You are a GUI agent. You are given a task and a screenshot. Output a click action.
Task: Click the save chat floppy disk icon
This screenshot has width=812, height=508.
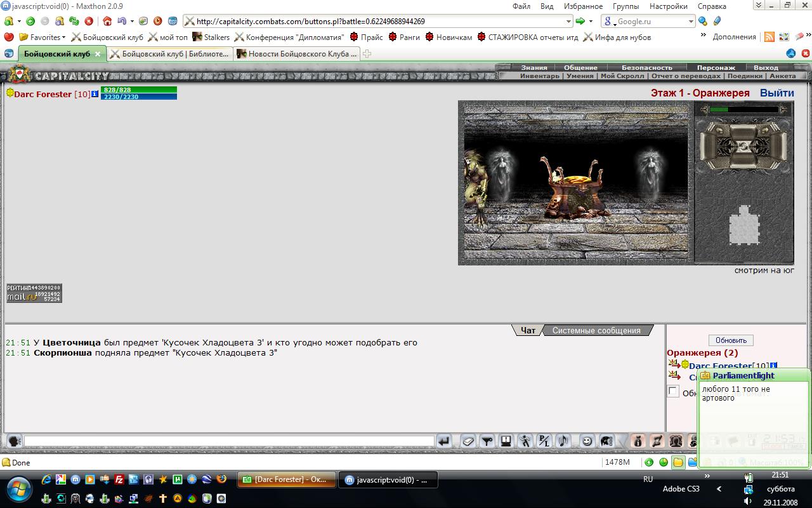click(x=506, y=441)
